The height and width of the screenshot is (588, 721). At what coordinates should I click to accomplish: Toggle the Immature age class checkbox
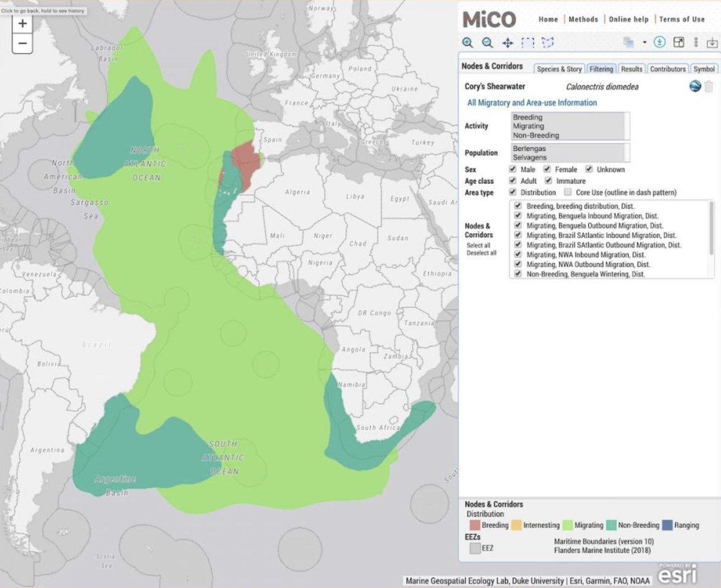(x=548, y=181)
